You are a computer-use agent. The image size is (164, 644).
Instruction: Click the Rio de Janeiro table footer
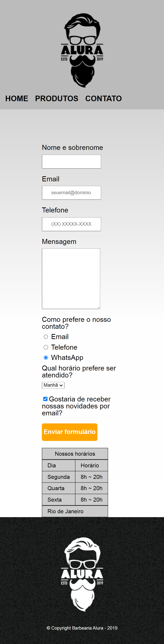coord(75,511)
